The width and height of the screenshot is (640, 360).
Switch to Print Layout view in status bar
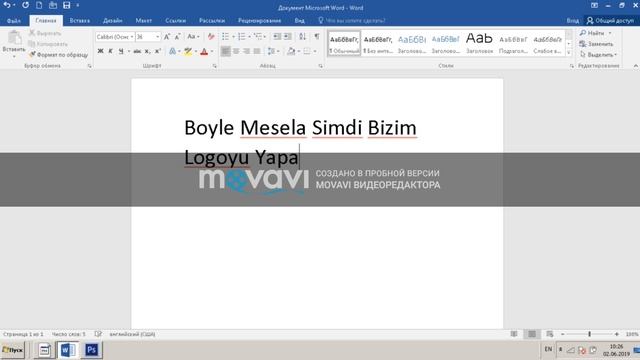[x=532, y=334]
